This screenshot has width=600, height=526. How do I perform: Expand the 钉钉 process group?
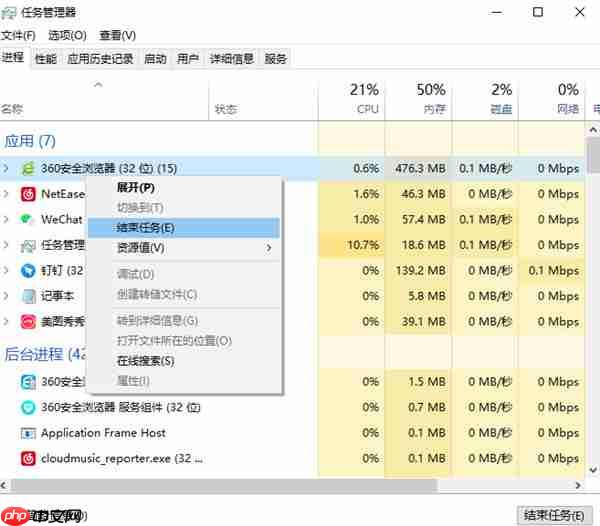click(x=6, y=270)
